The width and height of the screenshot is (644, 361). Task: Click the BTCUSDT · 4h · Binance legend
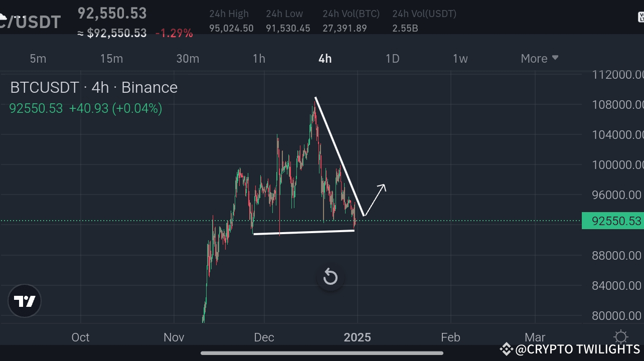[x=94, y=87]
